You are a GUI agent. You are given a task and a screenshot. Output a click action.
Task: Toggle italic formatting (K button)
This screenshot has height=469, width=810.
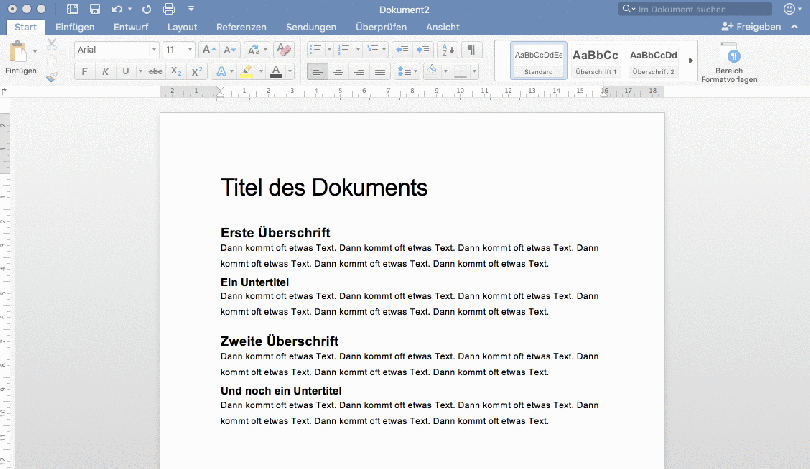tap(105, 72)
